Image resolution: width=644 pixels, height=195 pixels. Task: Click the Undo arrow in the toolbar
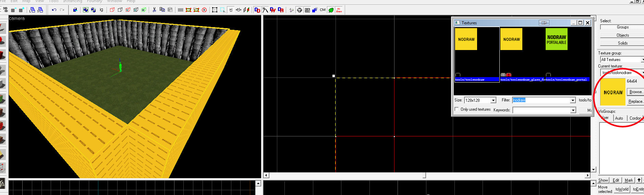(54, 10)
